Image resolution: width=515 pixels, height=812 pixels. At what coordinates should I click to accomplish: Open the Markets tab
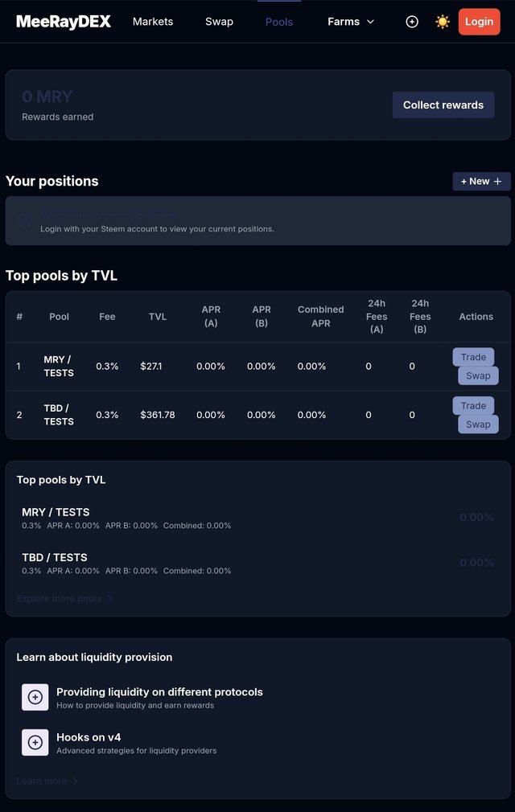click(153, 22)
